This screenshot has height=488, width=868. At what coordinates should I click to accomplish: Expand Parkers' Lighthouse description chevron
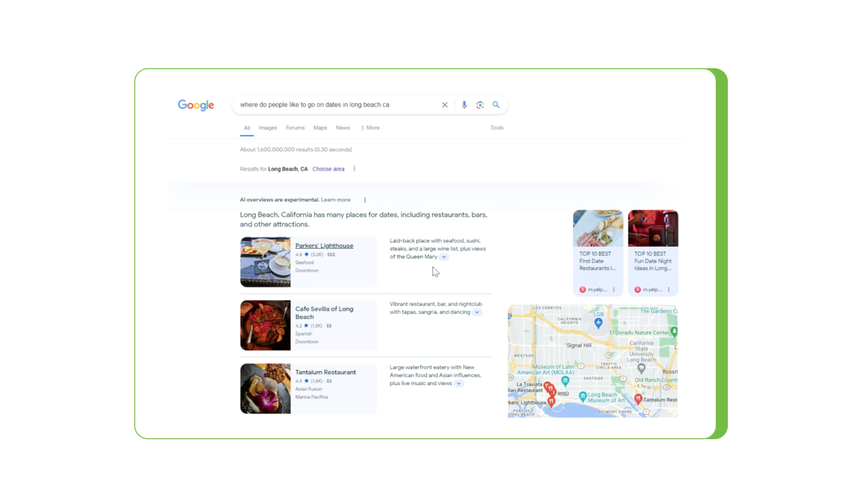click(x=444, y=257)
